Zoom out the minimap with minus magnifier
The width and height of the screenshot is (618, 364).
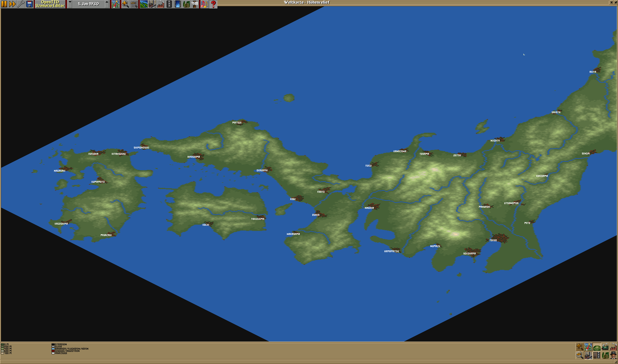coord(580,355)
